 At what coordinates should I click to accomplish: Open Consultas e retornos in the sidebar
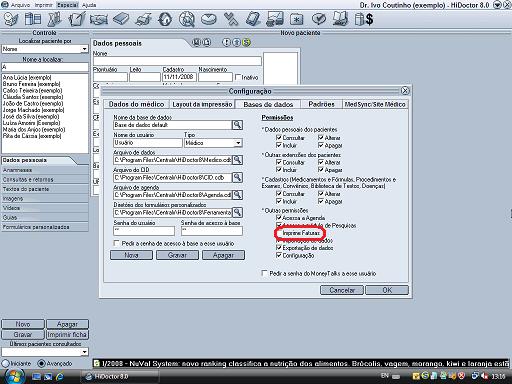click(45, 179)
